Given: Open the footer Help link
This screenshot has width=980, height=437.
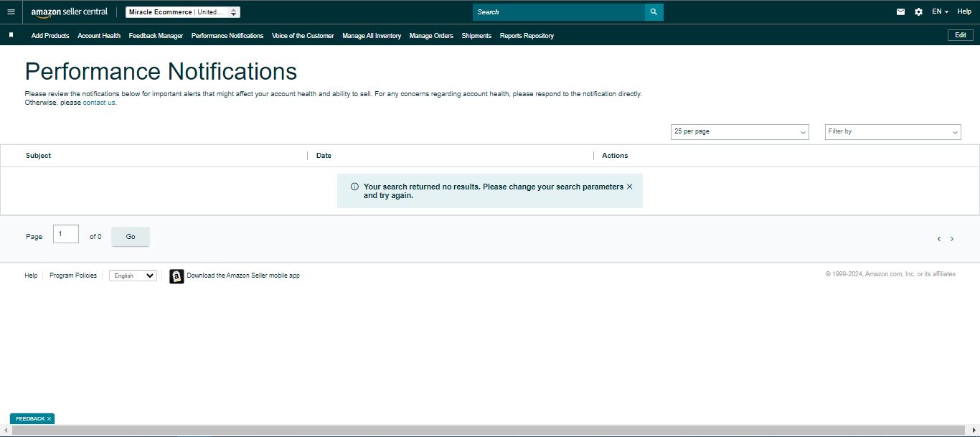Looking at the screenshot, I should pos(31,276).
